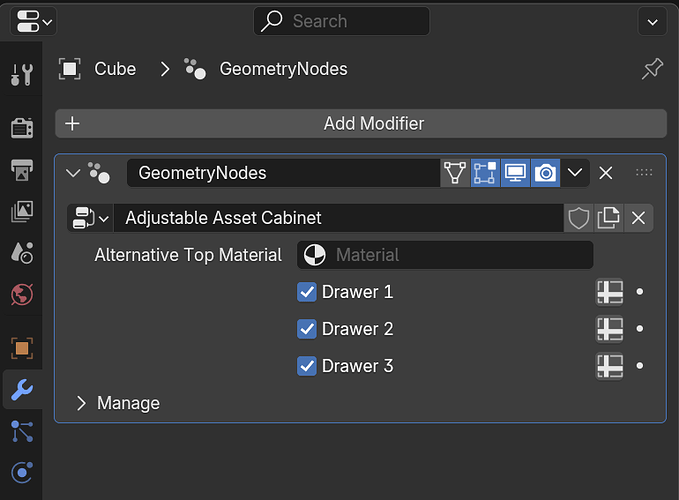Click the animate dot for Drawer 3
679x500 pixels.
[640, 366]
